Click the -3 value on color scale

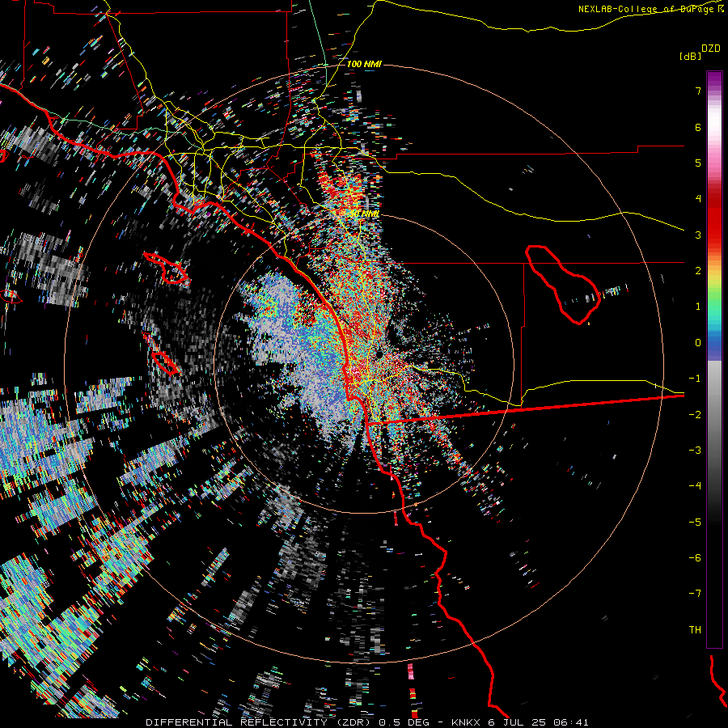pyautogui.click(x=695, y=451)
